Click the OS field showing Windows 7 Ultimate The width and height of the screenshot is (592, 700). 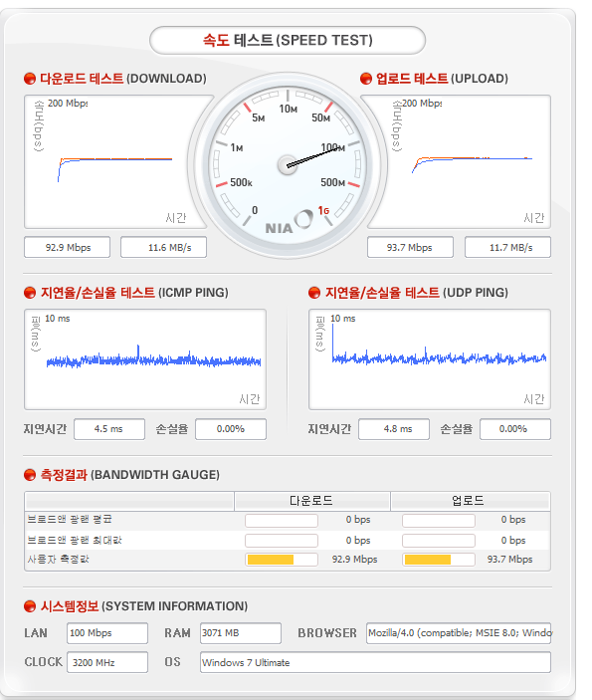[x=375, y=662]
